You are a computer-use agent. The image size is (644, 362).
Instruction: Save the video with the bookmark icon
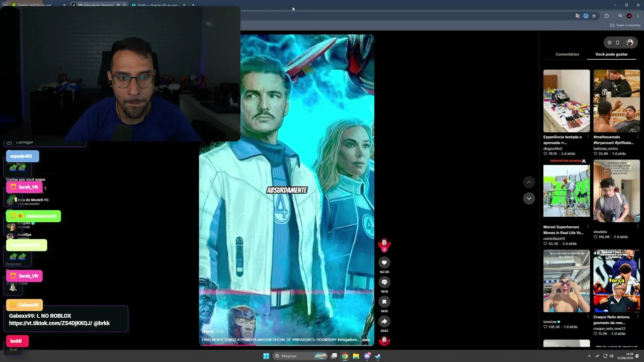pyautogui.click(x=384, y=302)
